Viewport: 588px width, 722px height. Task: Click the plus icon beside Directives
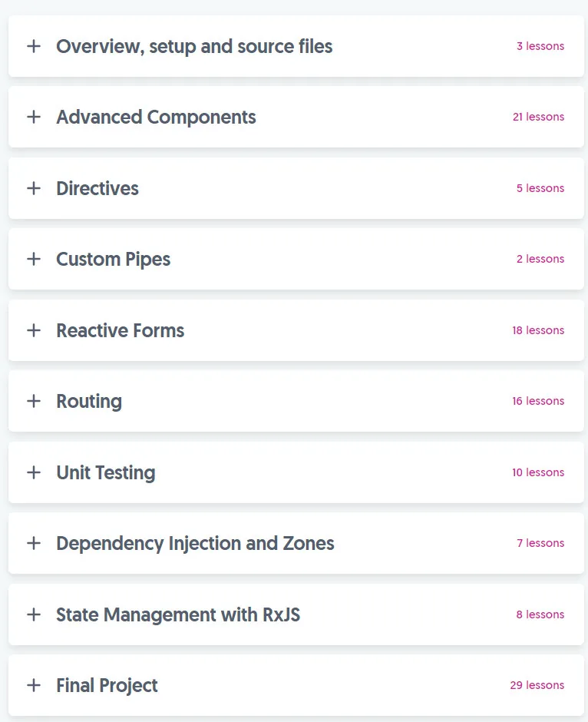(34, 188)
